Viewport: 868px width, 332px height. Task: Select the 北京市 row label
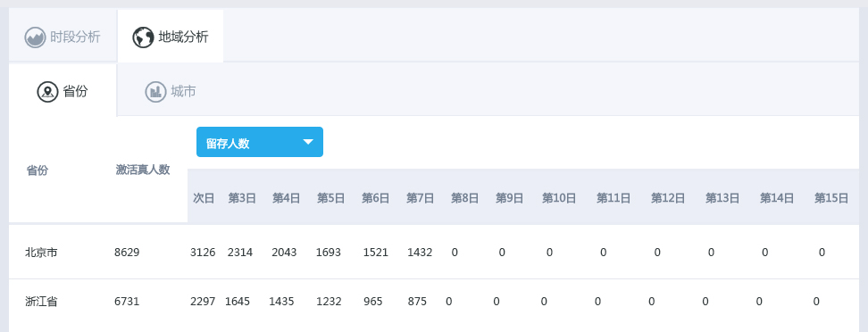(x=41, y=253)
